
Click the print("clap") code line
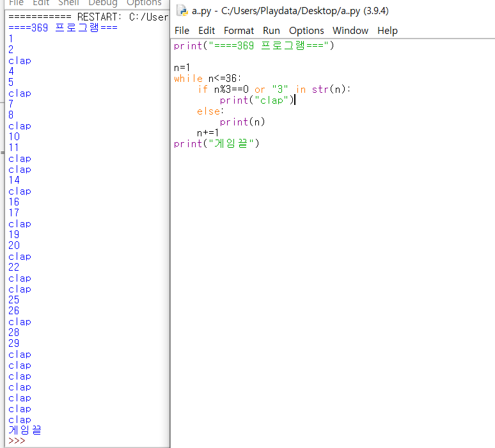257,100
